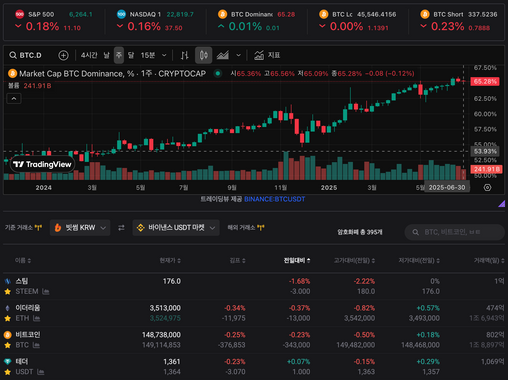Toggle the BTC favorite star
The image size is (508, 380).
click(7, 345)
